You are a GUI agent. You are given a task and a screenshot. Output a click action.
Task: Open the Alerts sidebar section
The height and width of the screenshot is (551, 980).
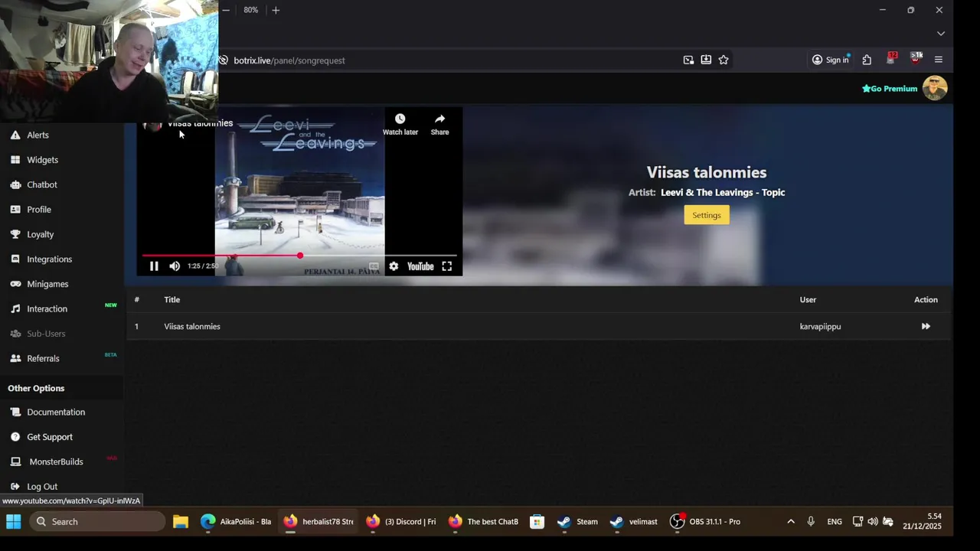pos(38,135)
